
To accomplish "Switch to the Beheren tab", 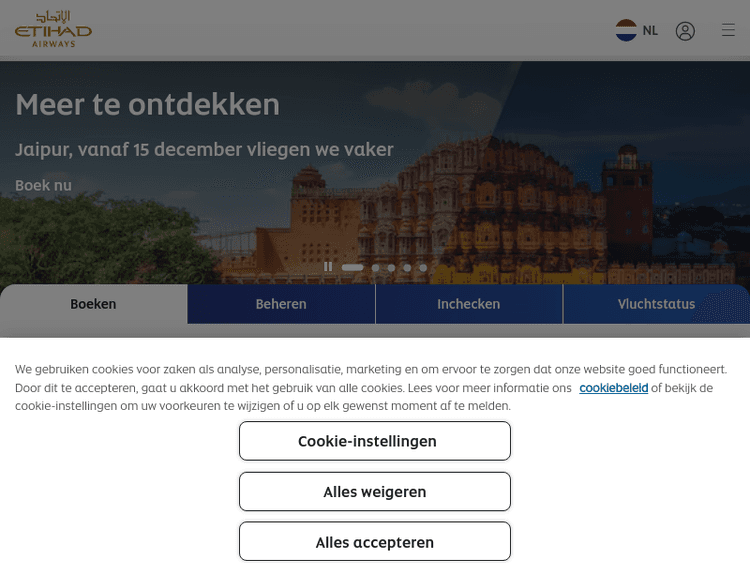I will 281,304.
